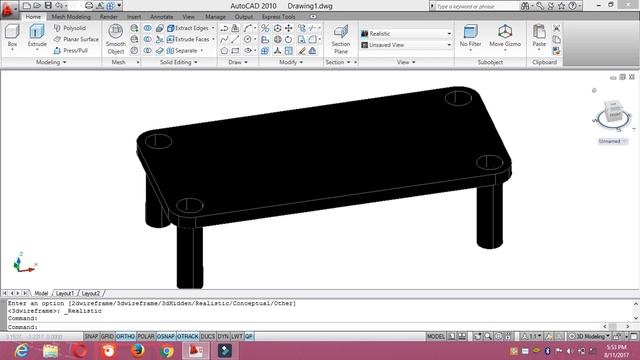Screen dimensions: 640x360
Task: Expand the View panel
Action: pyautogui.click(x=406, y=62)
